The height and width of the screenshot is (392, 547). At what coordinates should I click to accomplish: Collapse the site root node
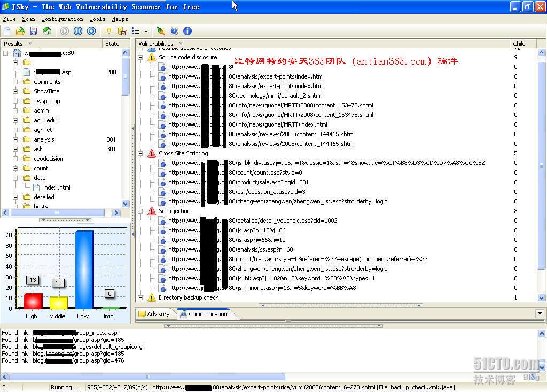5,53
